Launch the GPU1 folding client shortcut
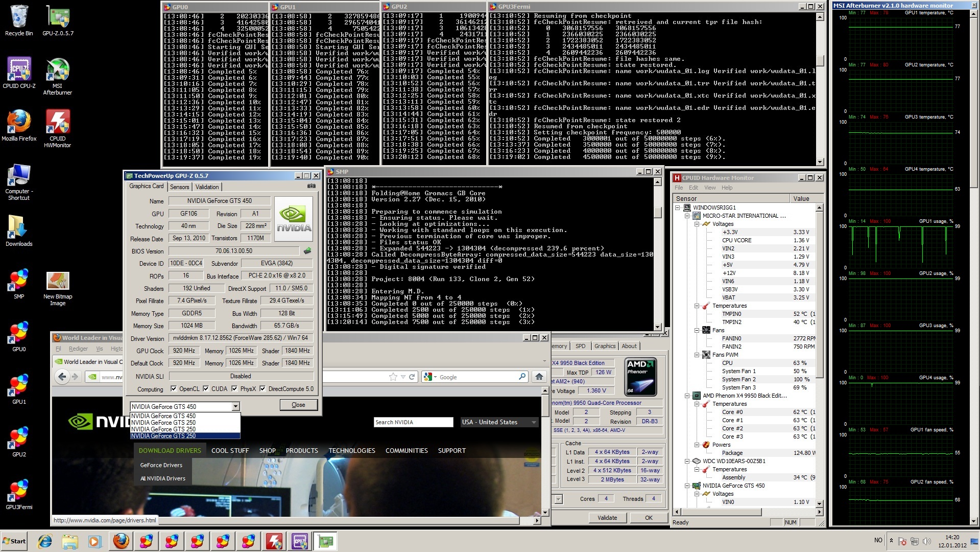The image size is (980, 552). click(x=19, y=389)
